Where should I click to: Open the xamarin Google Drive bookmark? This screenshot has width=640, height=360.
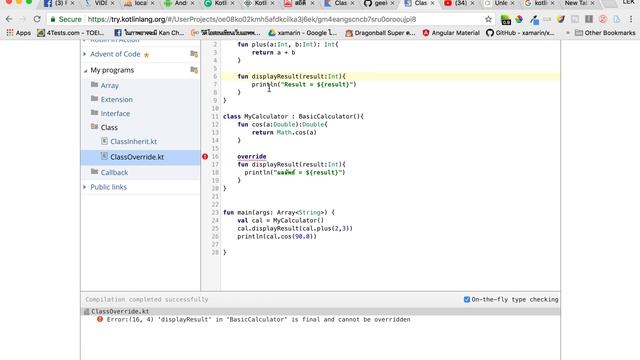pos(302,33)
